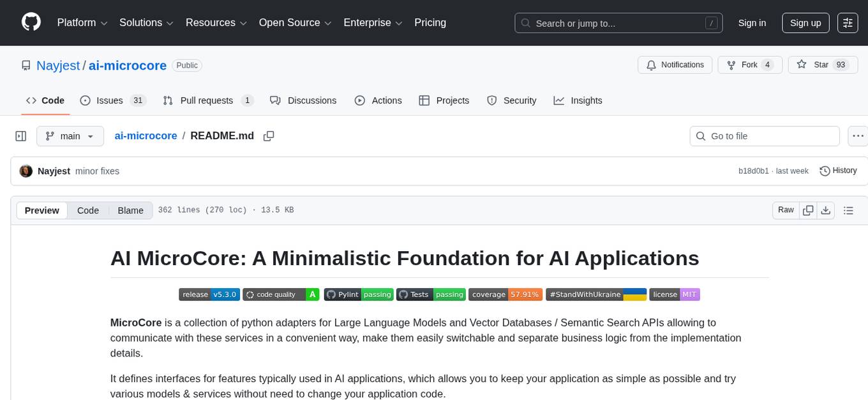View the commit History of README.md
The height and width of the screenshot is (400, 868).
point(838,171)
